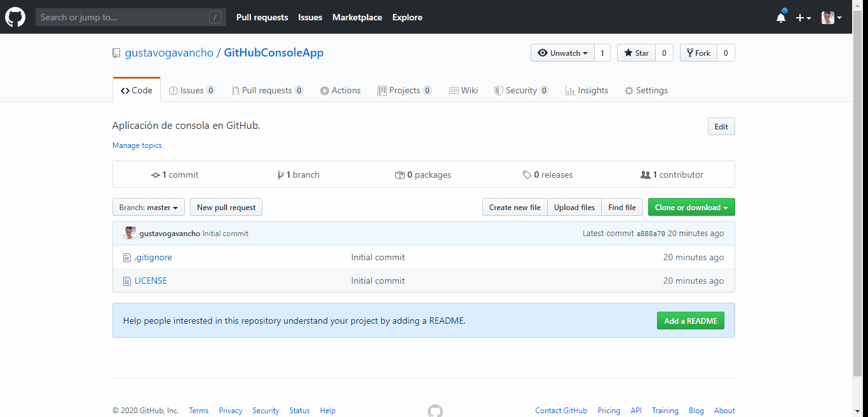The height and width of the screenshot is (417, 868).
Task: Click the watchers count 1
Action: coord(602,53)
